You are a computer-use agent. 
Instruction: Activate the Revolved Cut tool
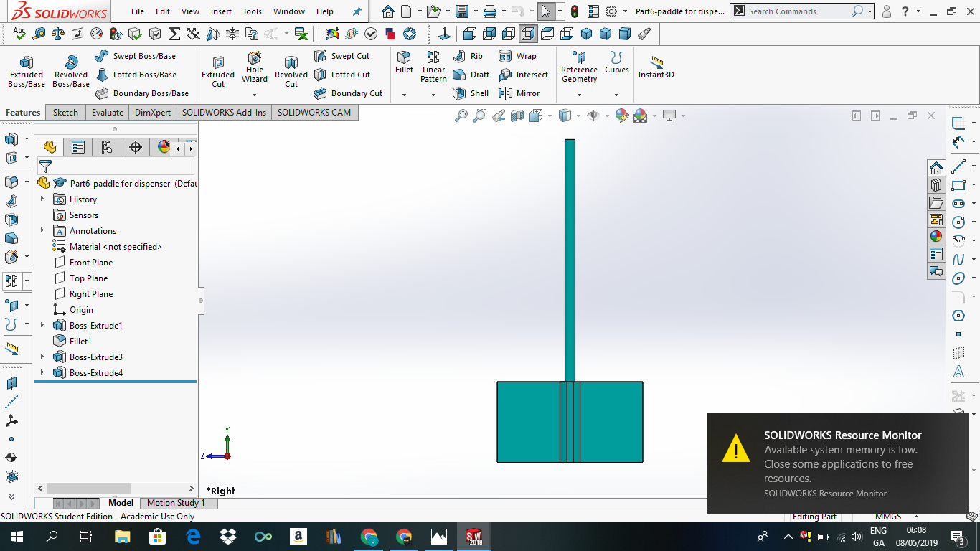[291, 72]
